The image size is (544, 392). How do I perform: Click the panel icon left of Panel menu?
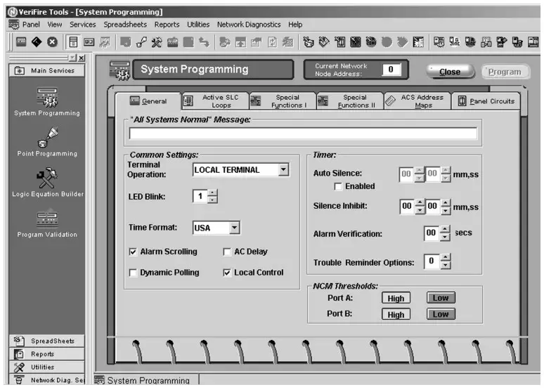pos(14,25)
